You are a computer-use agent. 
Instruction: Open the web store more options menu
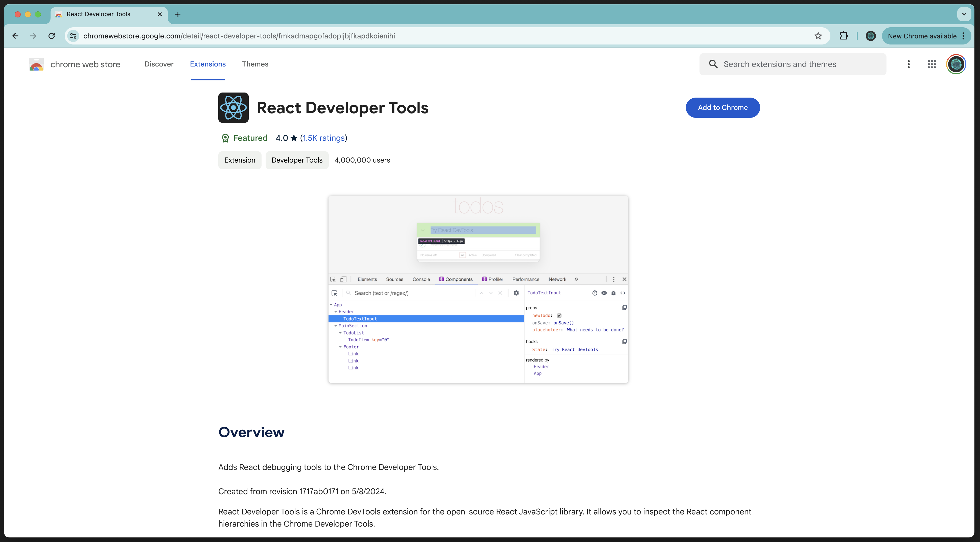pyautogui.click(x=908, y=64)
